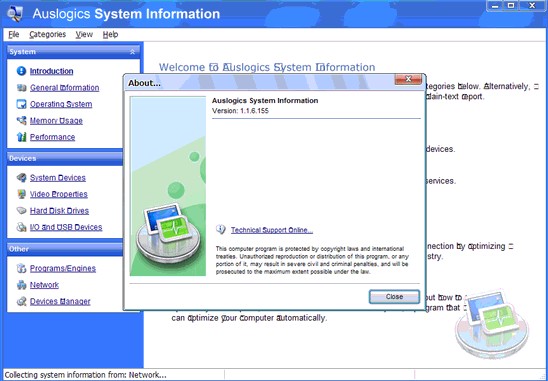548x381 pixels.
Task: Click the Performance chart icon
Action: point(21,137)
